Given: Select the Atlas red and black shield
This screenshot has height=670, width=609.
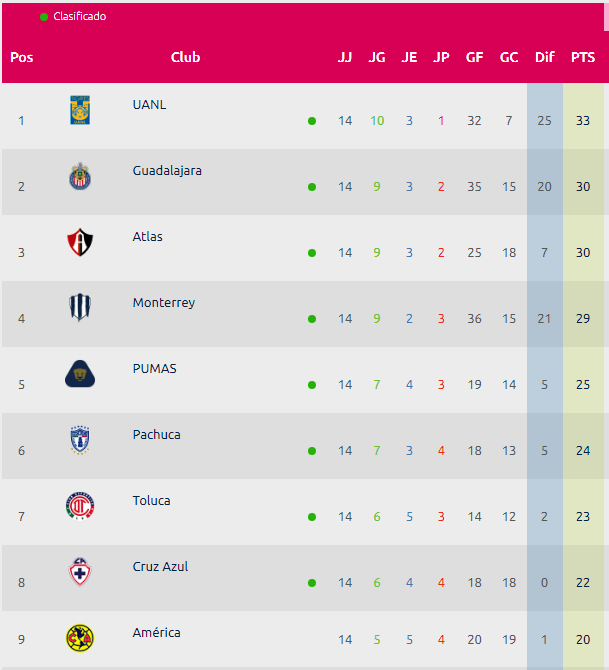Looking at the screenshot, I should 80,242.
